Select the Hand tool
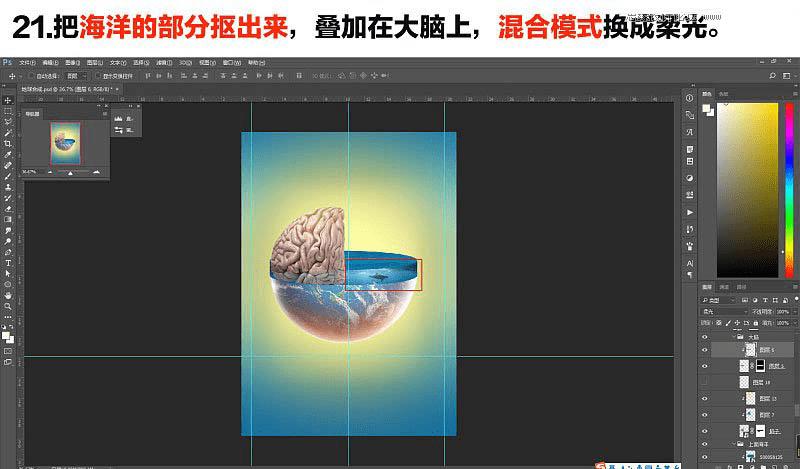Image resolution: width=800 pixels, height=469 pixels. [x=8, y=295]
